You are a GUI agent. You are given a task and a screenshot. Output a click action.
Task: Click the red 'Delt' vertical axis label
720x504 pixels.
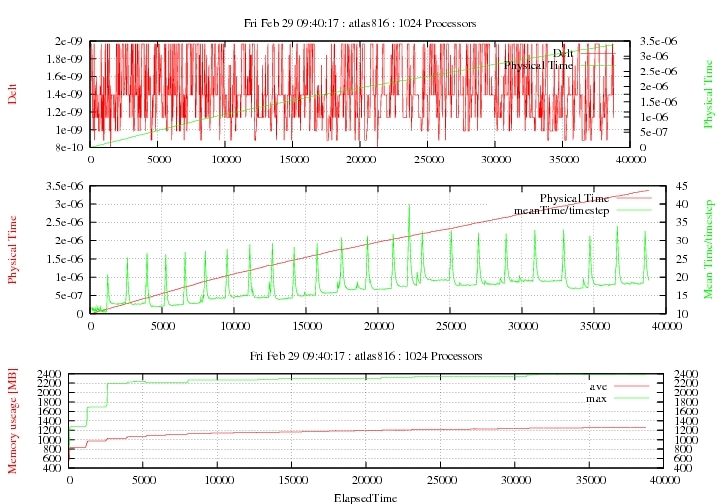(x=12, y=94)
